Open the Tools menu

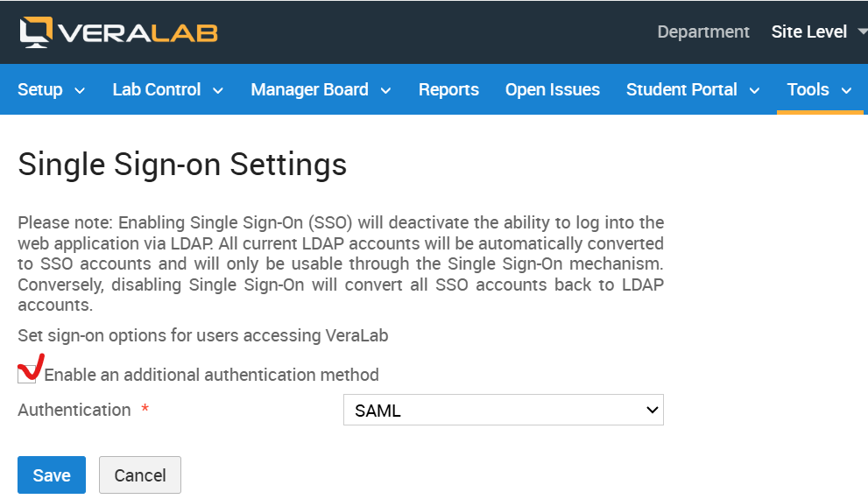[819, 89]
